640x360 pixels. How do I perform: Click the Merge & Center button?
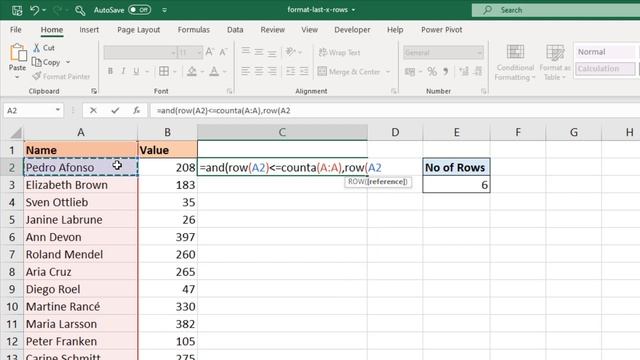349,72
